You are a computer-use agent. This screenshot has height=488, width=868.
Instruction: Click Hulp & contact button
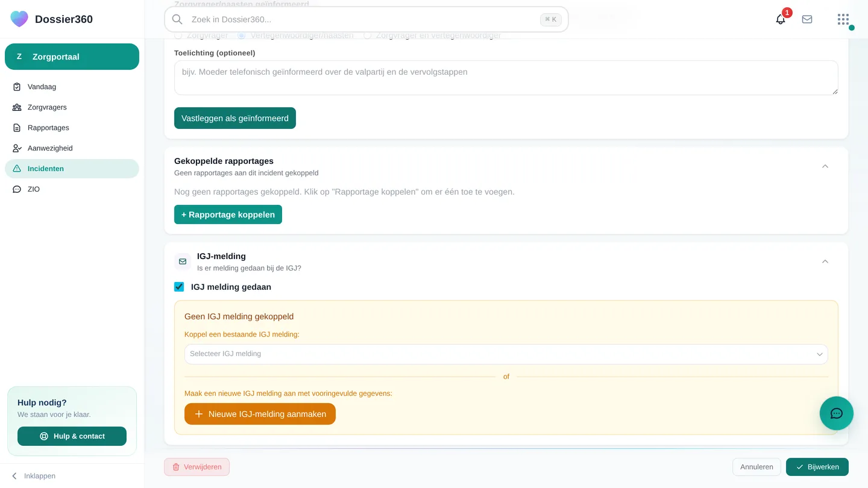point(72,436)
